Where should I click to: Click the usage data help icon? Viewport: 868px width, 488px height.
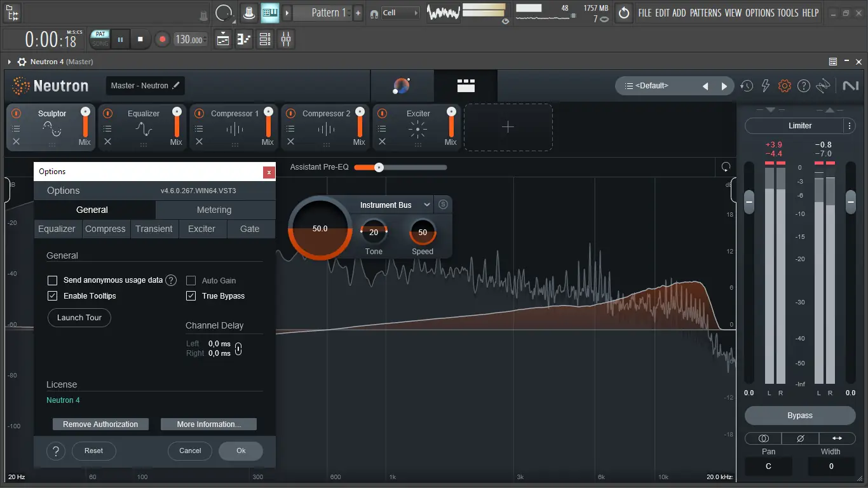171,280
